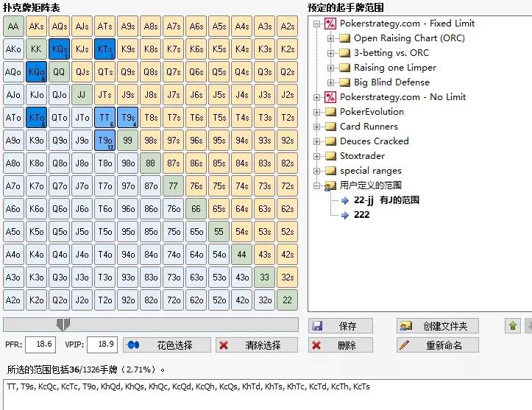Click the 清除选择 clear selection button
The width and height of the screenshot is (532, 410).
coord(257,345)
